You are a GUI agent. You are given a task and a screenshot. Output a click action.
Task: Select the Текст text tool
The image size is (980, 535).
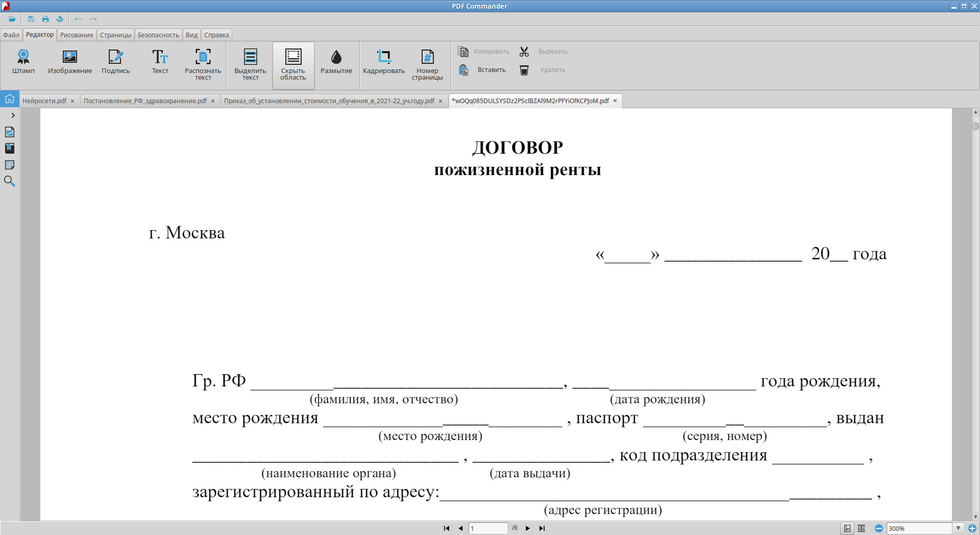coord(160,62)
